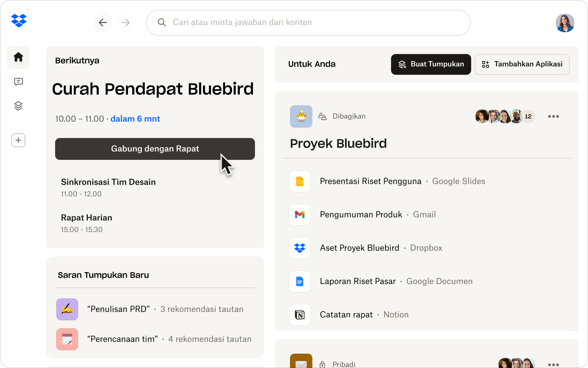Click the lock icon on the Pribadi stack
The height and width of the screenshot is (368, 588).
tap(322, 364)
